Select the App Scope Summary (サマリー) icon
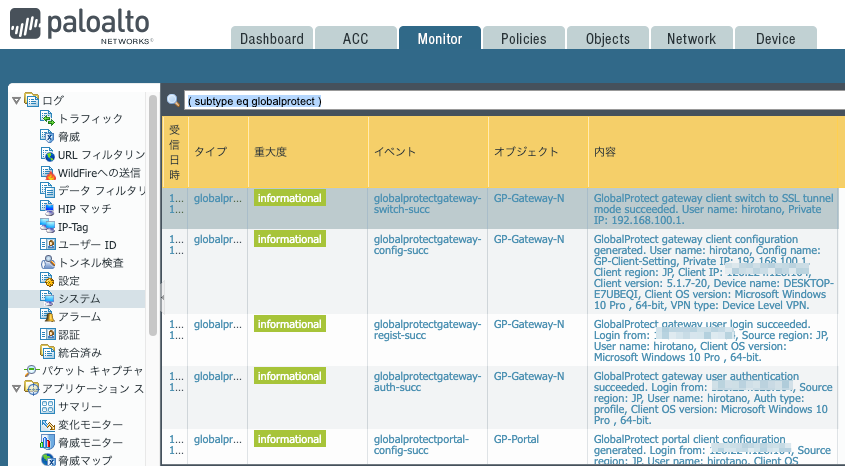 click(x=47, y=406)
